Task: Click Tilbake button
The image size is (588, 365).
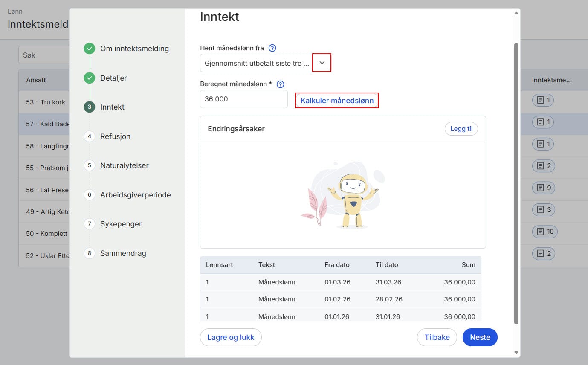Action: coord(437,337)
